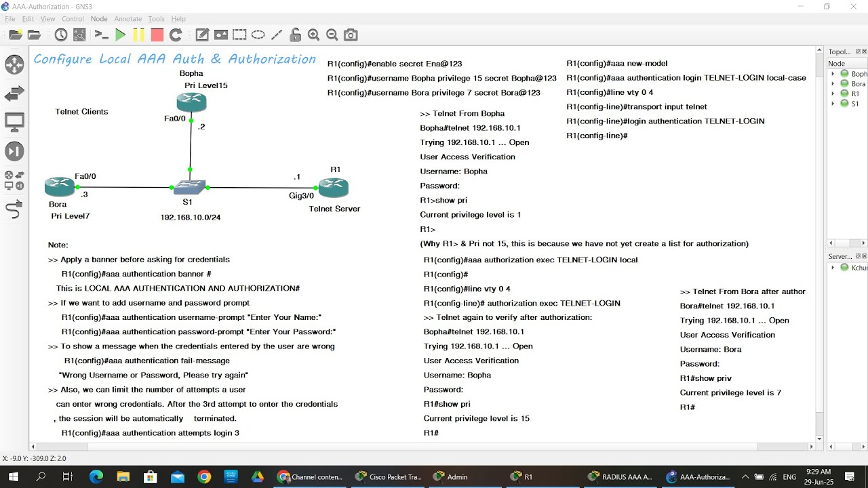The width and height of the screenshot is (868, 488).
Task: Expand the Bopha node in summary
Action: coord(833,74)
